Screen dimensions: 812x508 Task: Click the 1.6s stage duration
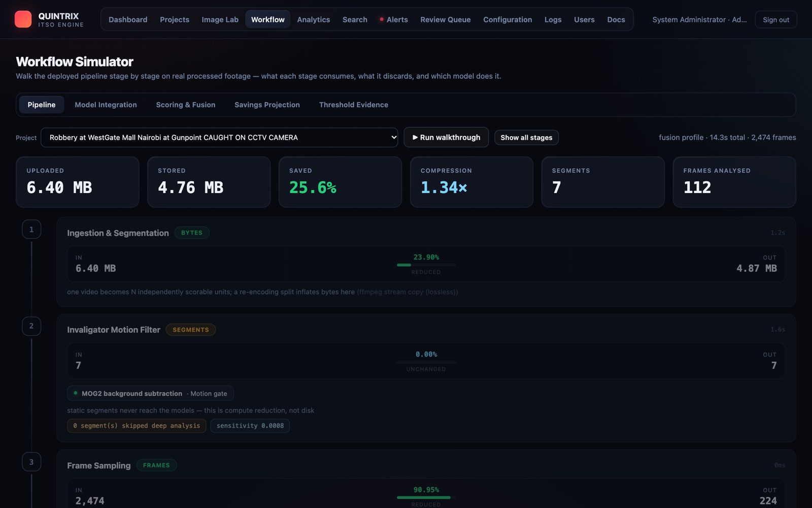point(777,330)
